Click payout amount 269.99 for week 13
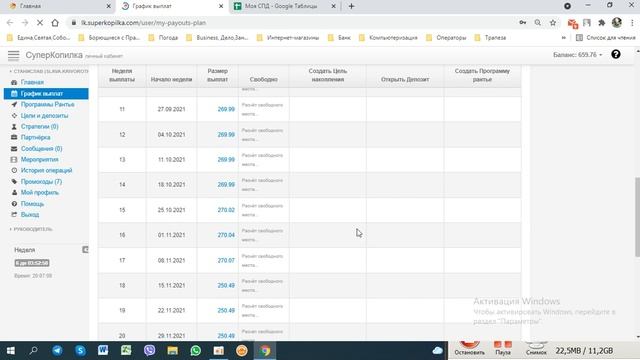Viewport: 640px width, 360px height. coord(226,160)
